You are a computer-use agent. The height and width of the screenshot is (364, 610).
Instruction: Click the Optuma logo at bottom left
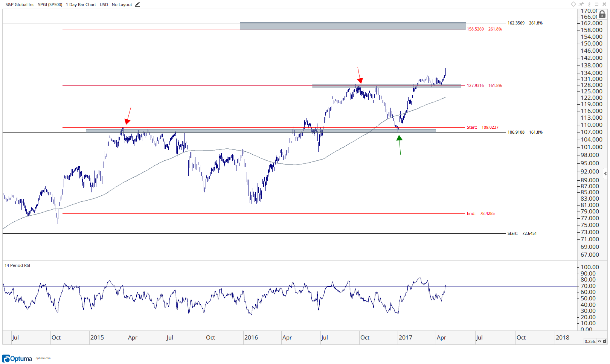pos(17,358)
